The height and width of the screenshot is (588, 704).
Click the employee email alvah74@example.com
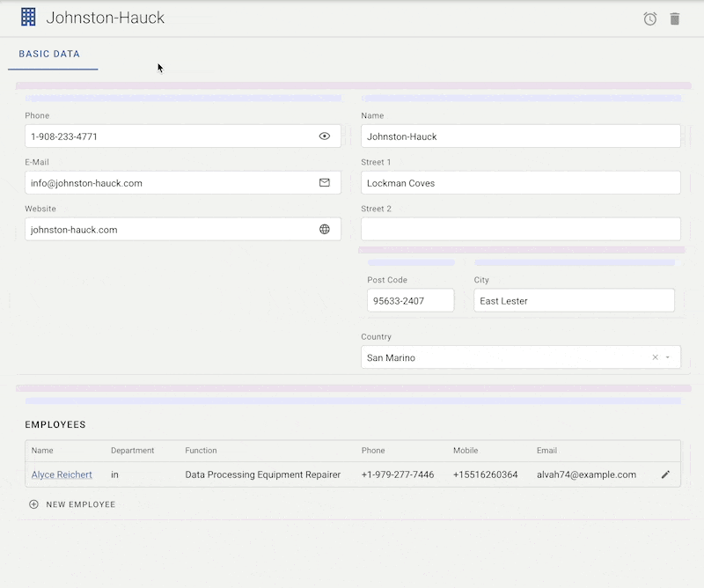pos(586,474)
